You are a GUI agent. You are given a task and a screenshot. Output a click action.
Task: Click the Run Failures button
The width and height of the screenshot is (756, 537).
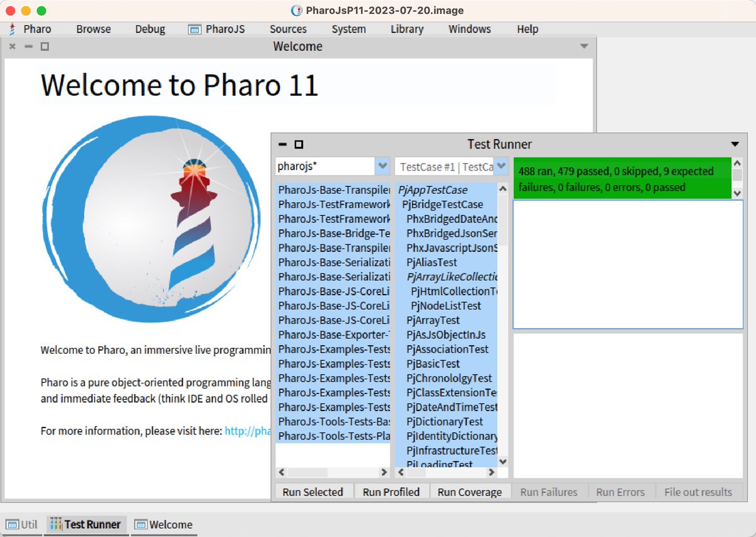point(549,492)
